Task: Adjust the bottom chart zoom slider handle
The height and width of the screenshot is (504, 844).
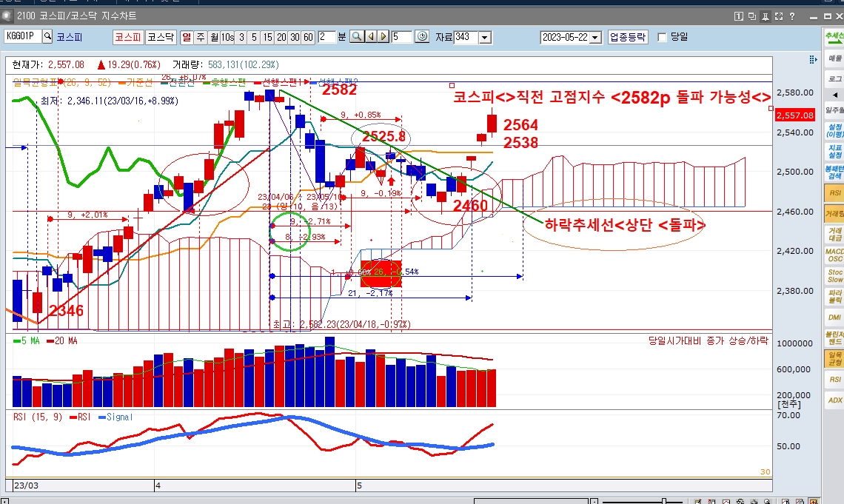Action: point(663,501)
